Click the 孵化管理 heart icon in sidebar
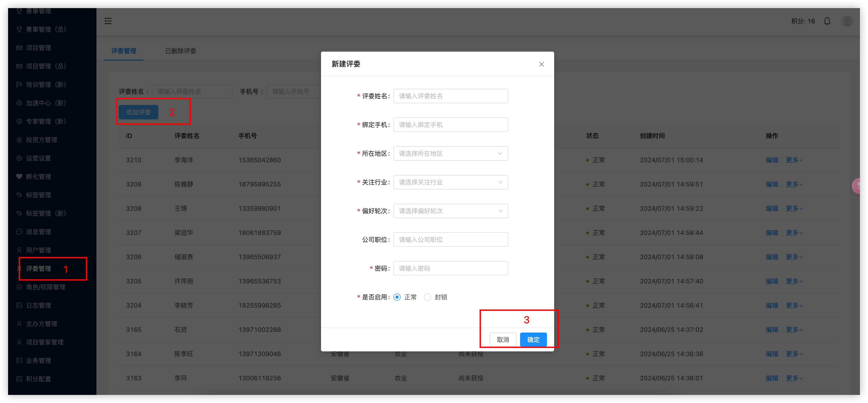The height and width of the screenshot is (403, 868). 19,176
